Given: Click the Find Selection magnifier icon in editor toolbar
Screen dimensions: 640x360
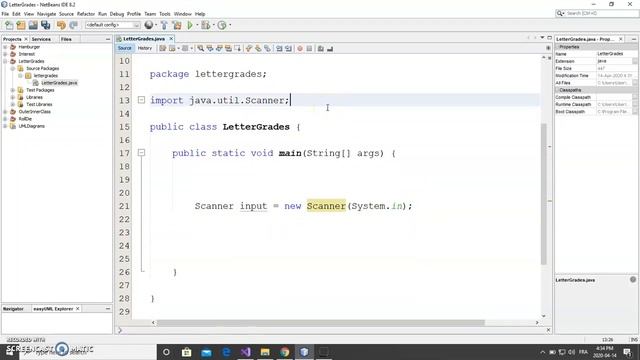Looking at the screenshot, I should (200, 49).
